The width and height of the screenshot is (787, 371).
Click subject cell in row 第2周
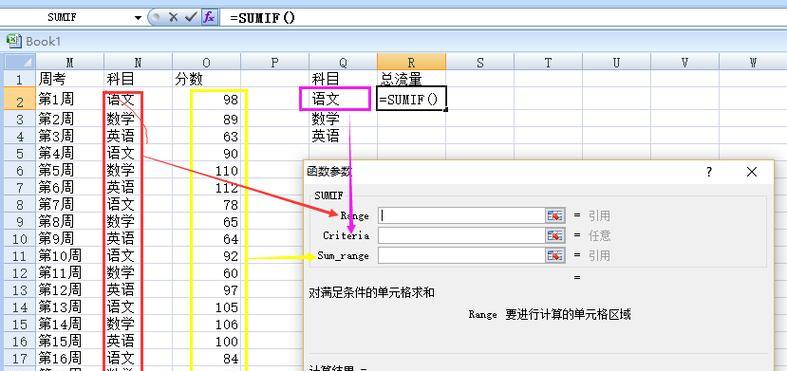tap(138, 119)
